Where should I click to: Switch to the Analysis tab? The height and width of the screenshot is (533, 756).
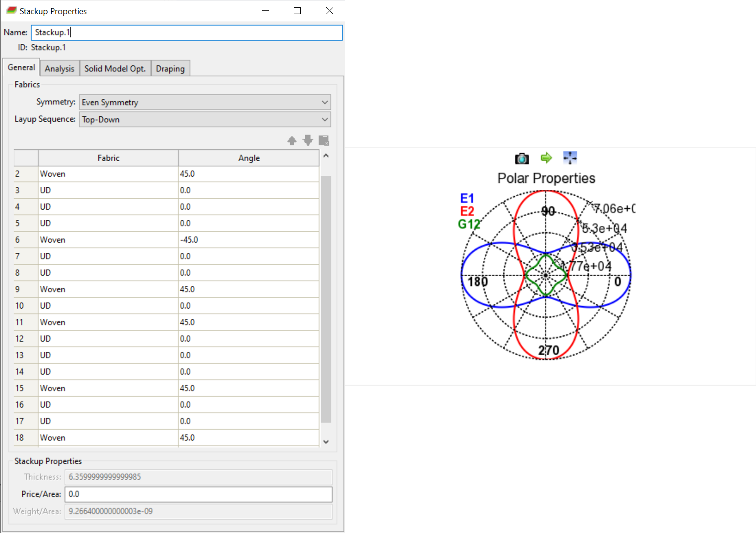[59, 69]
